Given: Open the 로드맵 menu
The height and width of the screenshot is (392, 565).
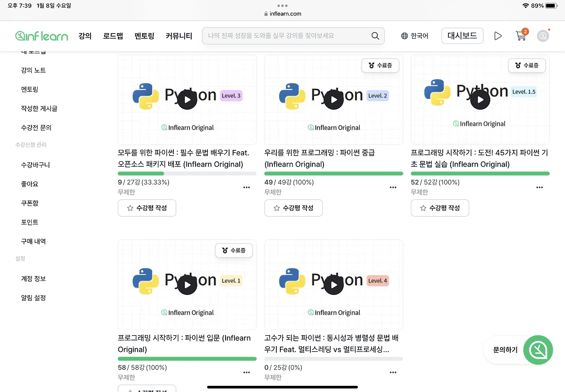Looking at the screenshot, I should click(113, 36).
